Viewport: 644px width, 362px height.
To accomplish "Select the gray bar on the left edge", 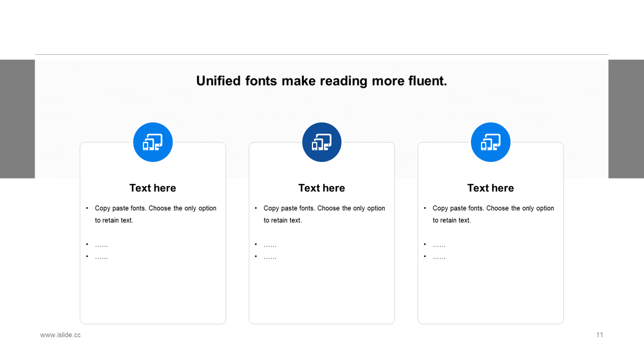I will (x=17, y=119).
